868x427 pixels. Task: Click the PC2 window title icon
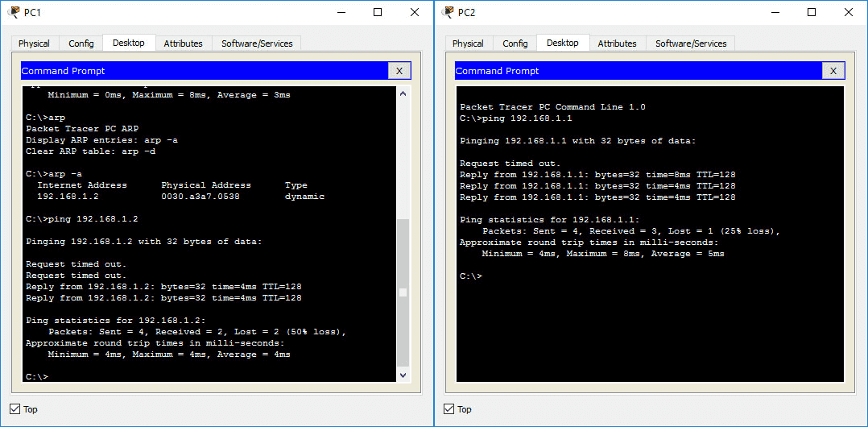pyautogui.click(x=448, y=12)
